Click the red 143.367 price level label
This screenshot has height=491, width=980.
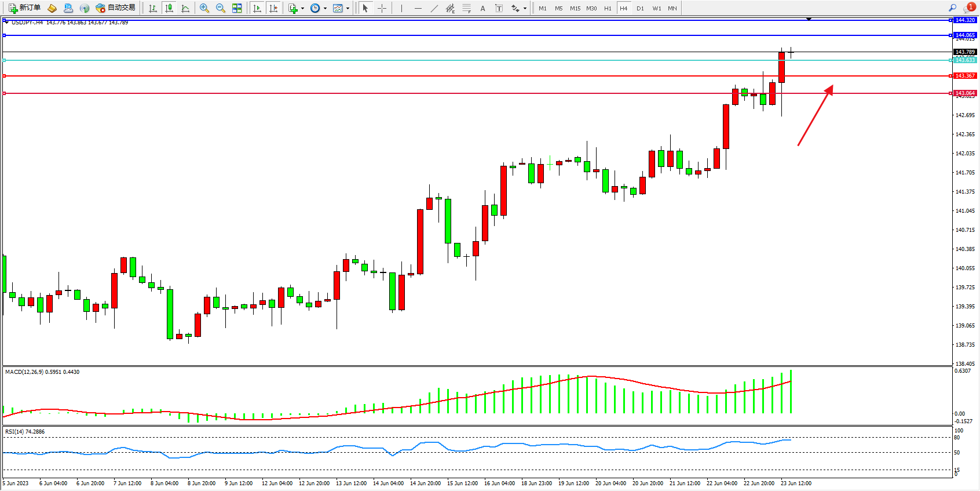(965, 76)
